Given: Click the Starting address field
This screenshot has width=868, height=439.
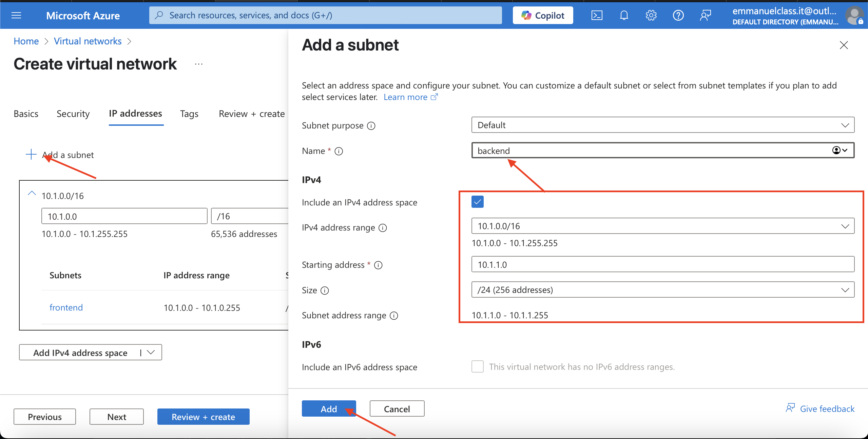Looking at the screenshot, I should 662,264.
